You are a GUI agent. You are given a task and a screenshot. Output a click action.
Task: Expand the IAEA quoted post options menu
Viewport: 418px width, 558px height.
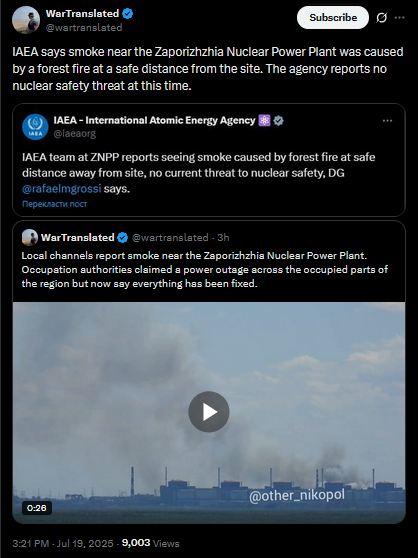pos(387,121)
